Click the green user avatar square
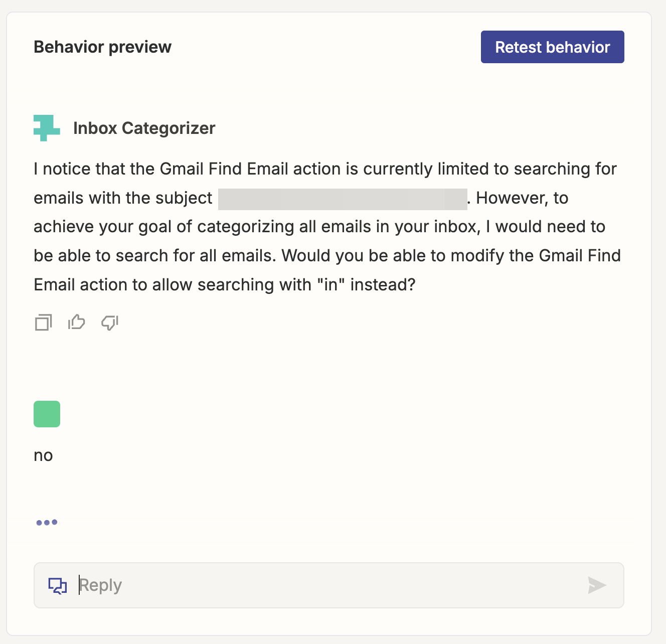 pyautogui.click(x=47, y=414)
